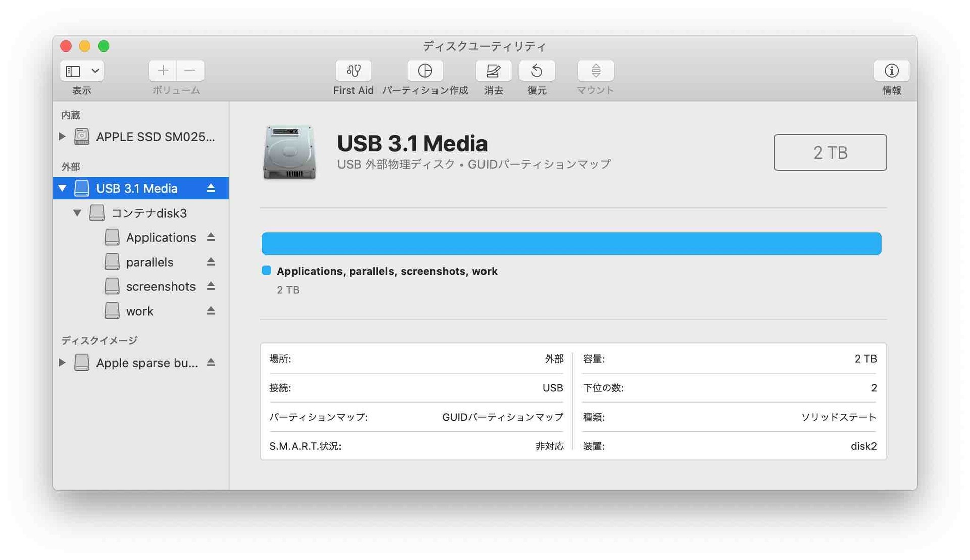970x560 pixels.
Task: Click the Erase (消去) toolbar icon
Action: tap(493, 71)
